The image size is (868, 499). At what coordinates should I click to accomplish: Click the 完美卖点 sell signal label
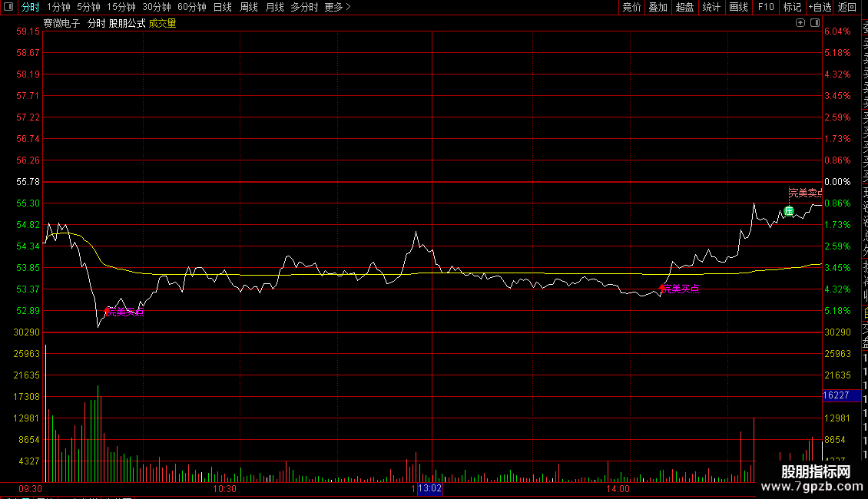(806, 193)
